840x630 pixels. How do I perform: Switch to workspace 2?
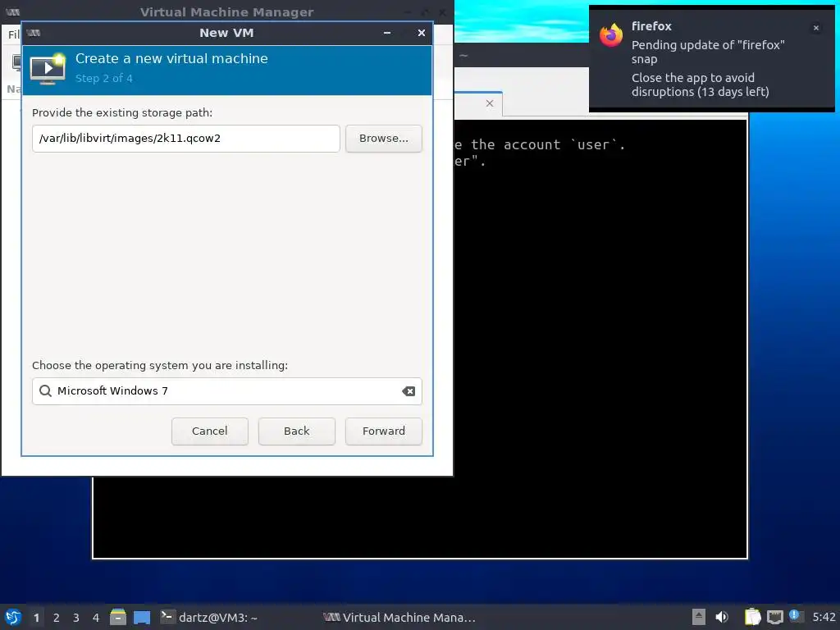pos(57,618)
